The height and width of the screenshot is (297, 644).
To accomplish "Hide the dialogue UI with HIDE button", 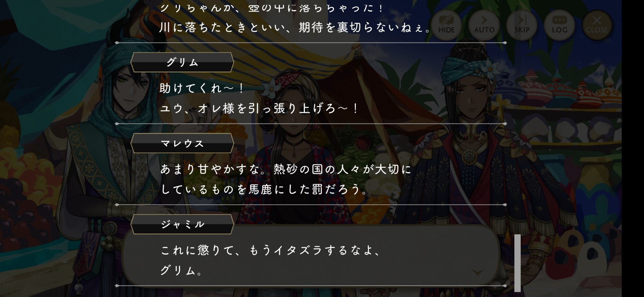I will point(446,25).
